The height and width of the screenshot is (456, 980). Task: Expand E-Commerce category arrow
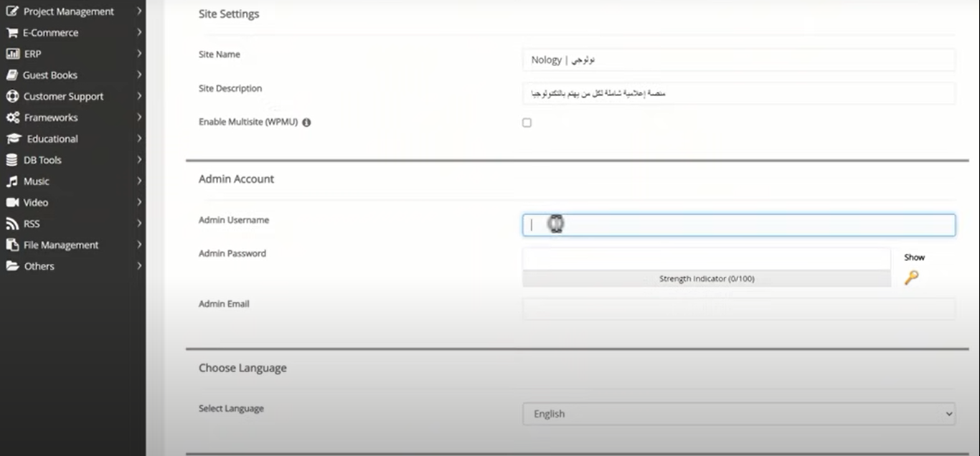[139, 32]
